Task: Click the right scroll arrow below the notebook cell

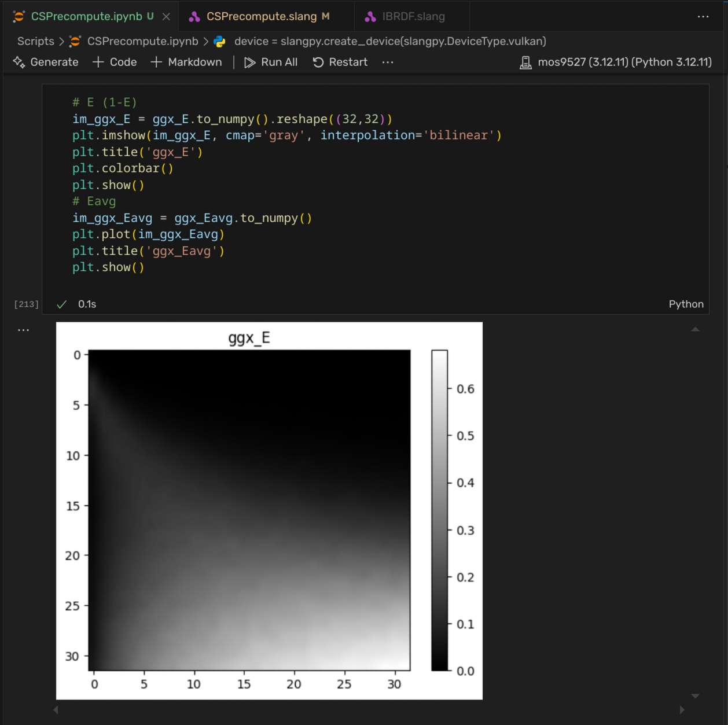Action: click(682, 710)
